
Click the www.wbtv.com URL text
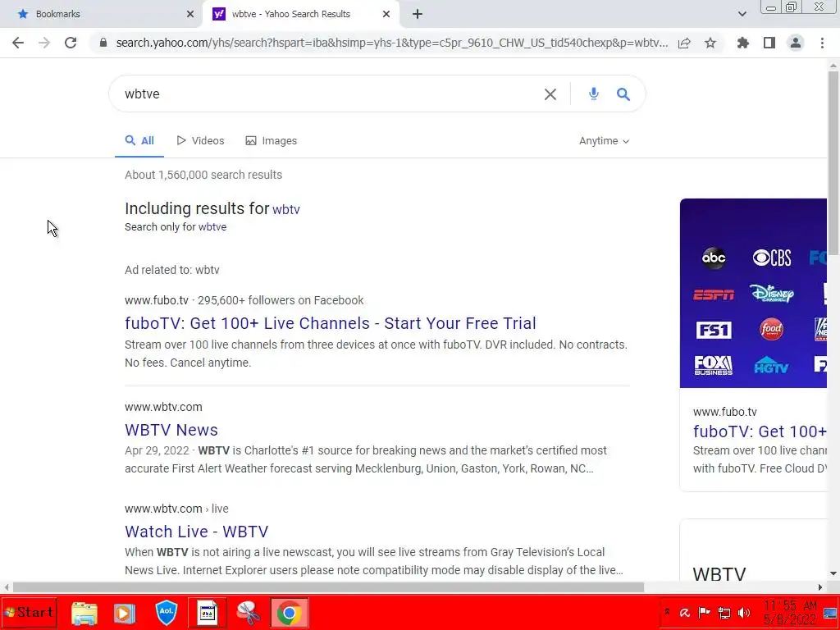(163, 407)
